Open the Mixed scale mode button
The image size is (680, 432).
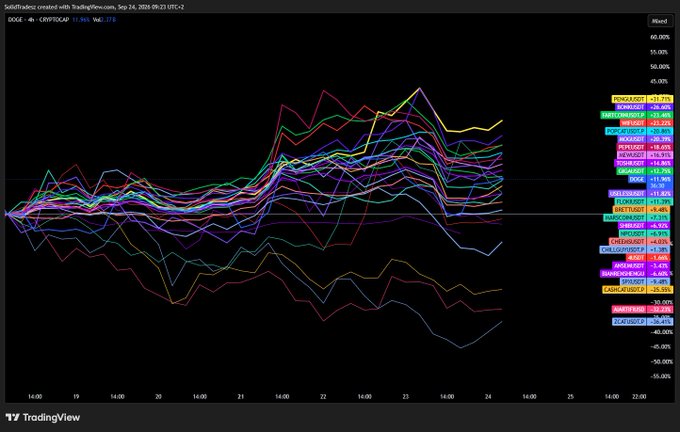tap(659, 21)
